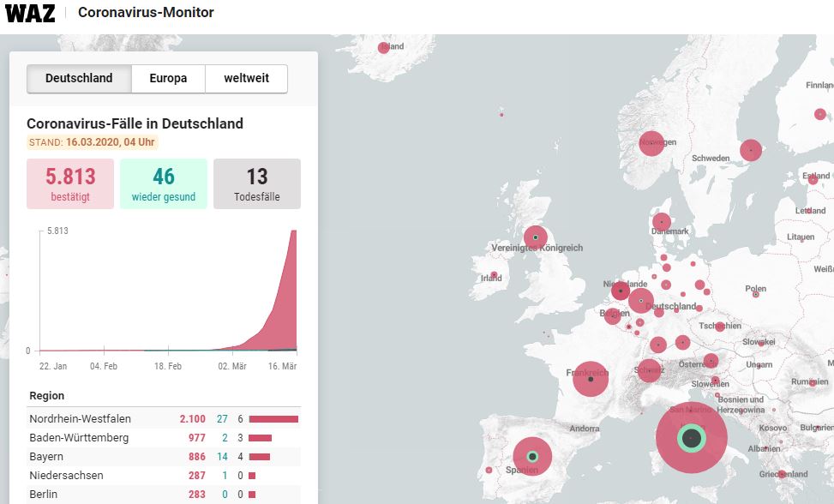Click the Italy case bubble on map

tap(691, 438)
